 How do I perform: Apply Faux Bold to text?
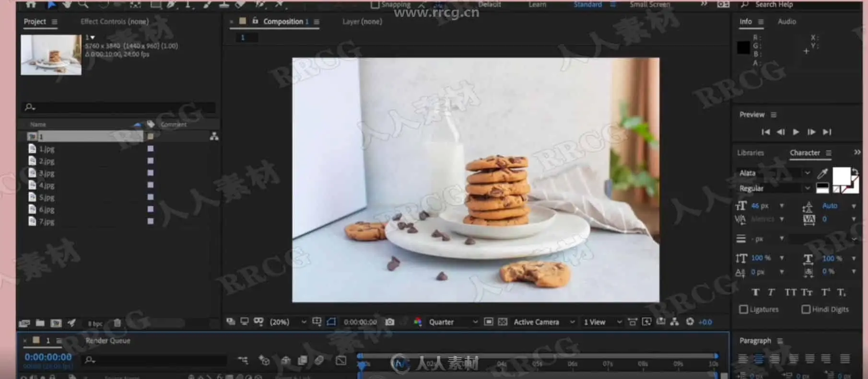(756, 292)
